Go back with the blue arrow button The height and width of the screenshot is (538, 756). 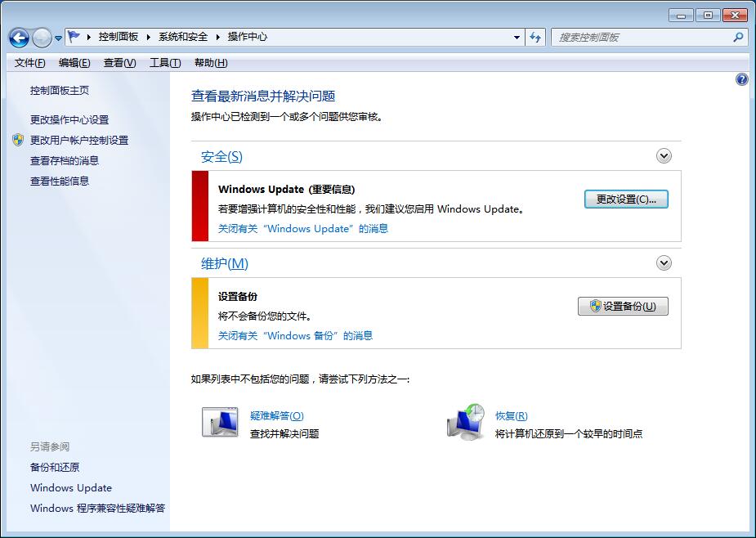click(20, 38)
